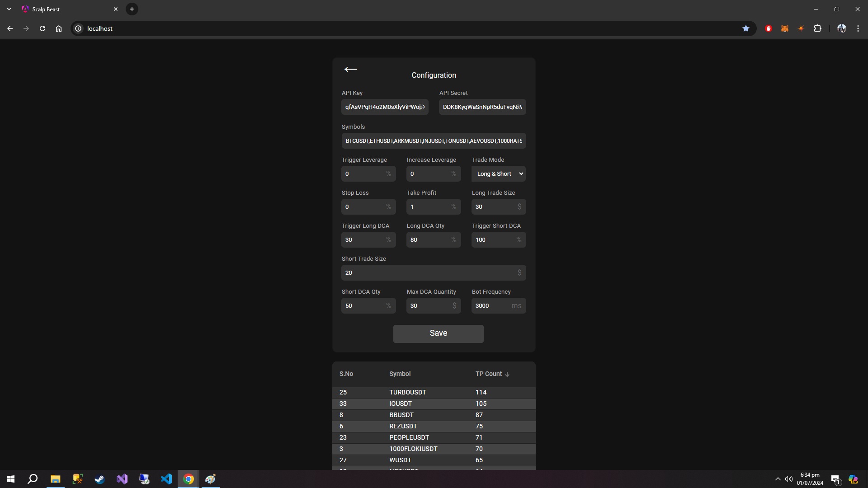
Task: Show hidden system tray icons
Action: click(x=778, y=479)
